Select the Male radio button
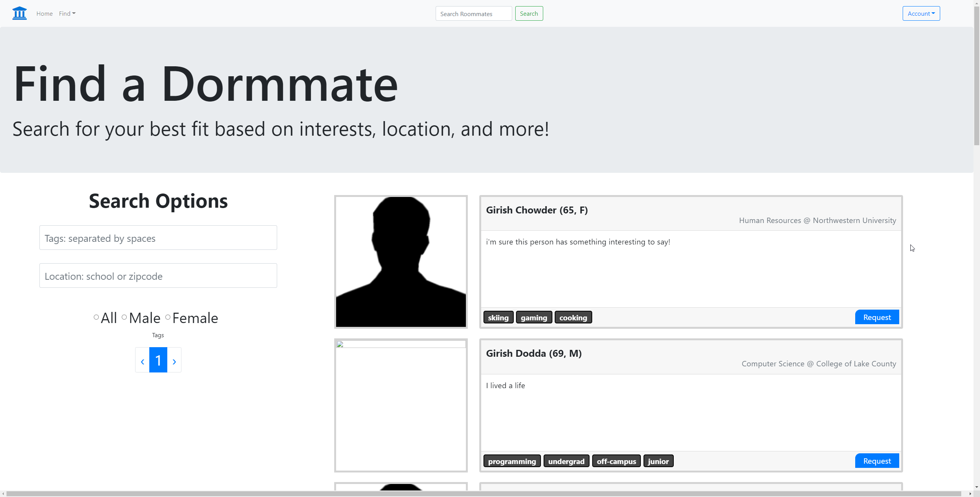The height and width of the screenshot is (497, 980). pos(124,317)
